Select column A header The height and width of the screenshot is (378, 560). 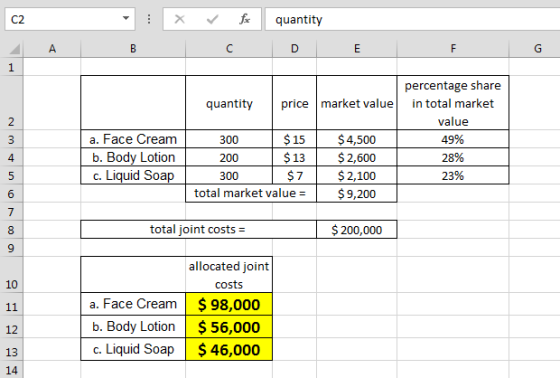click(52, 49)
